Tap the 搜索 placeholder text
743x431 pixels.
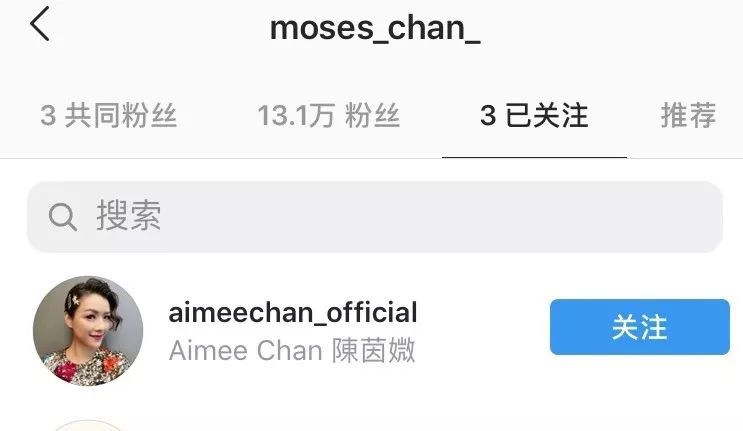click(x=129, y=216)
